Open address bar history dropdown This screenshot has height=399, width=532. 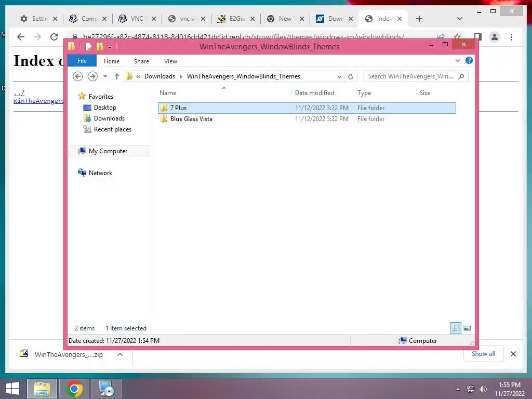pyautogui.click(x=339, y=77)
